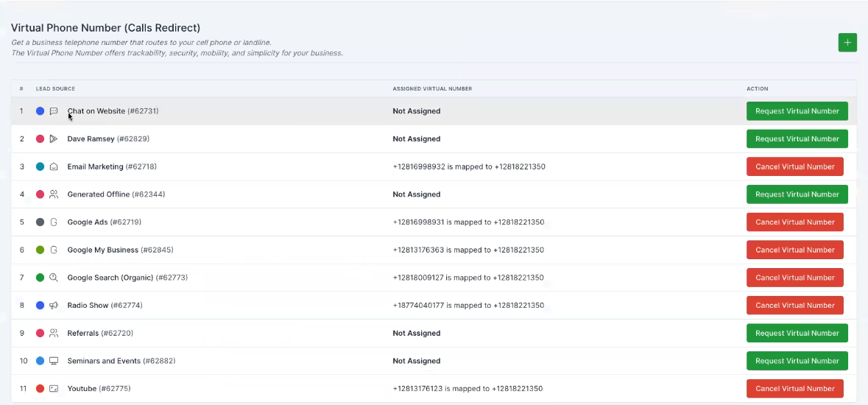Click the people icon beside Generated Offline
868x405 pixels.
click(54, 194)
